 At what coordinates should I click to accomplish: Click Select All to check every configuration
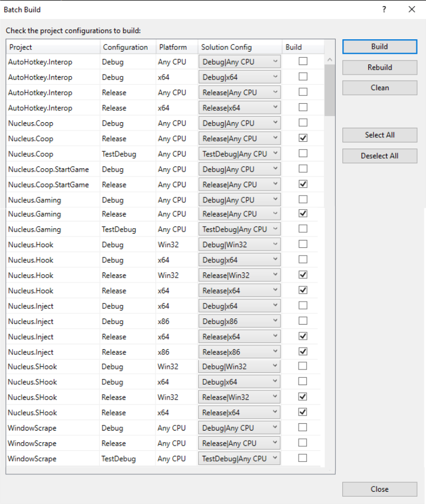pyautogui.click(x=379, y=135)
